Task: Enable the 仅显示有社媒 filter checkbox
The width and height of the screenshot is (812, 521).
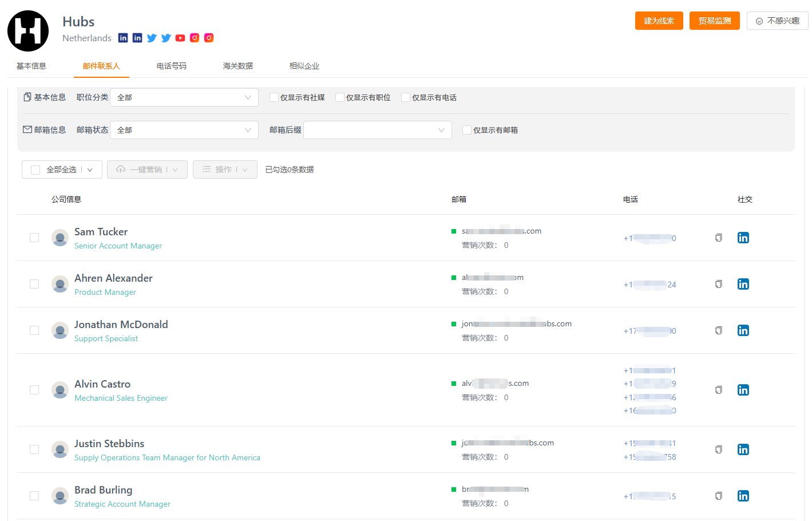Action: click(x=274, y=97)
